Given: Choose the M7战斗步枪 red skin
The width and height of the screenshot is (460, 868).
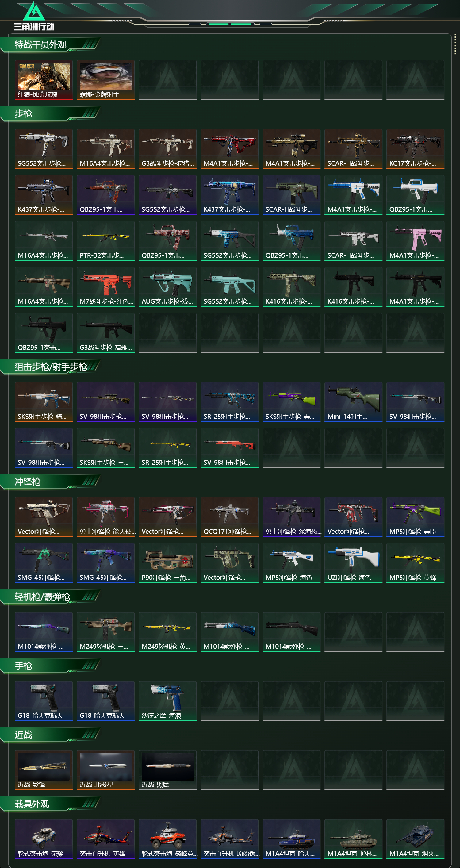Looking at the screenshot, I should 105,287.
